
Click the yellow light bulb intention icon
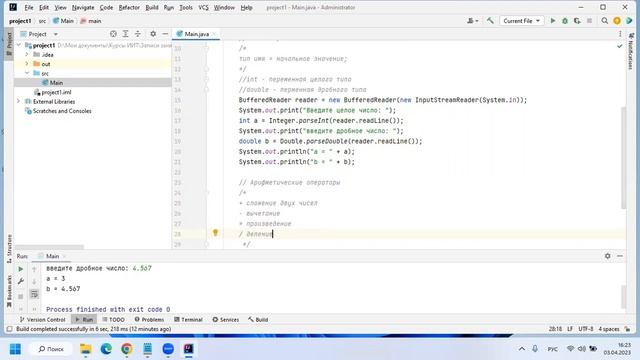point(216,233)
